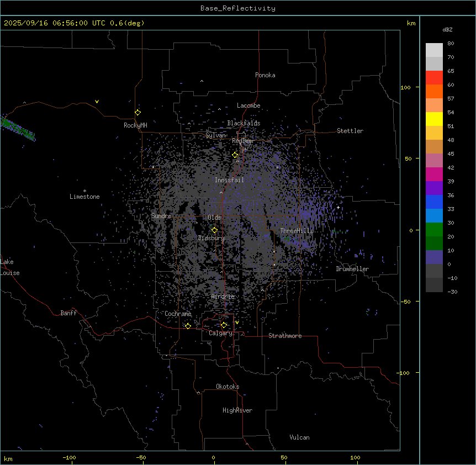The width and height of the screenshot is (476, 465).
Task: Select the Okotoks label
Action: (x=228, y=387)
